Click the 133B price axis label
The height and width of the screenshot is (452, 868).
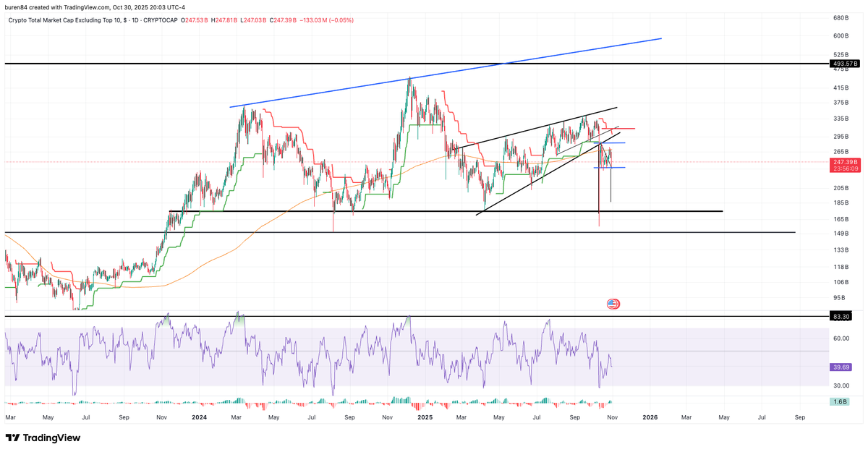point(841,250)
